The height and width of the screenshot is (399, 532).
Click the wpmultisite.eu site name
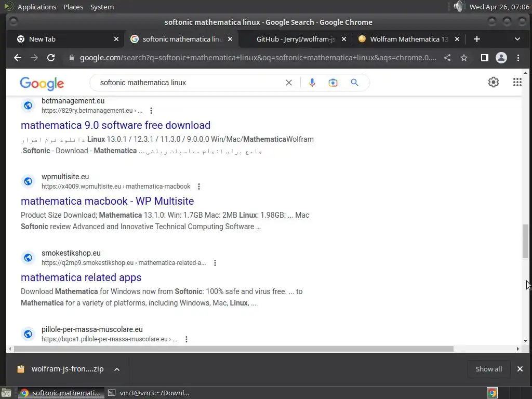[65, 177]
